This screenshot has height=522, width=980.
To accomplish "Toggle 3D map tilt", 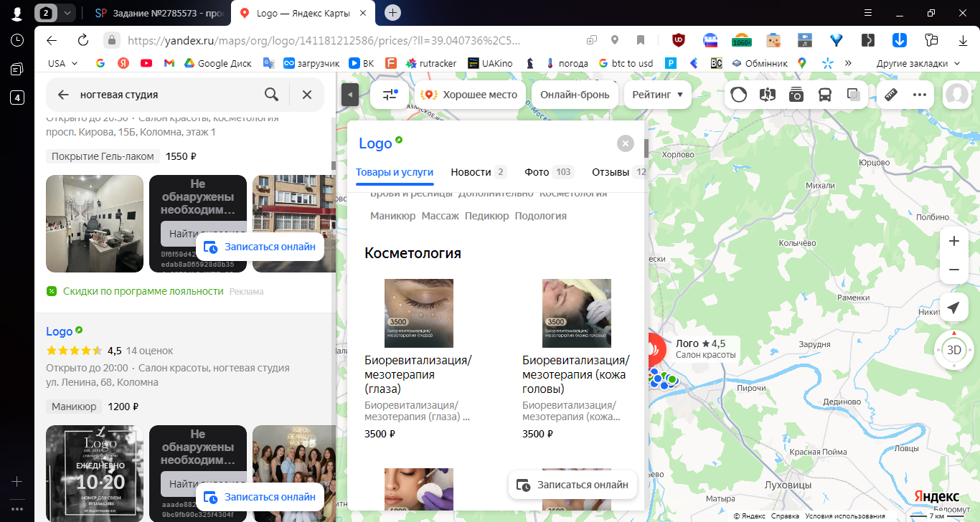I will coord(954,351).
